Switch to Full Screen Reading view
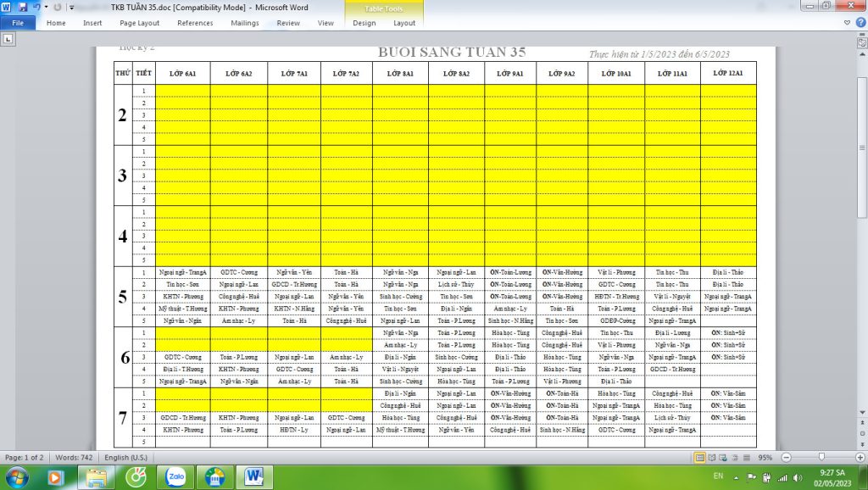 (710, 458)
